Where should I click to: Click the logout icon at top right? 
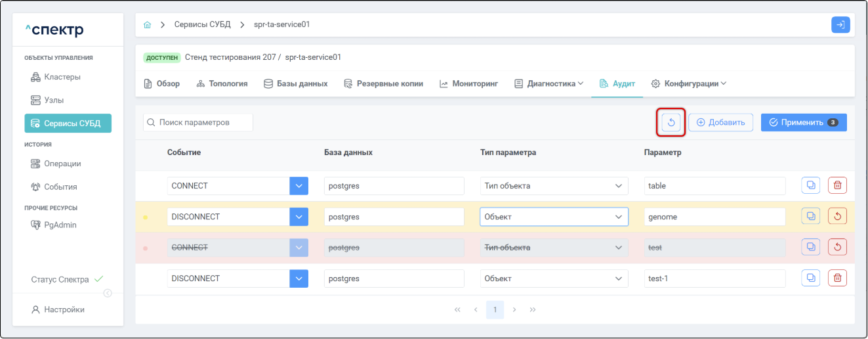coord(840,25)
